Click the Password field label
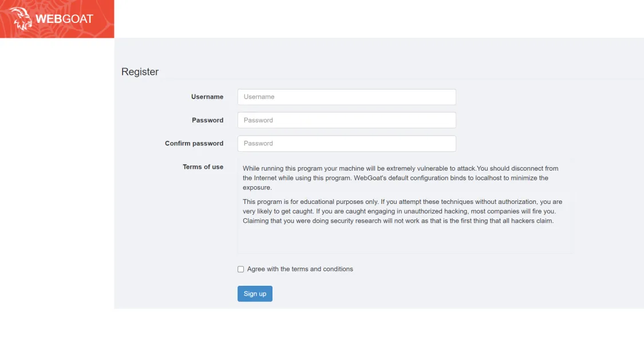644x354 pixels. (208, 120)
